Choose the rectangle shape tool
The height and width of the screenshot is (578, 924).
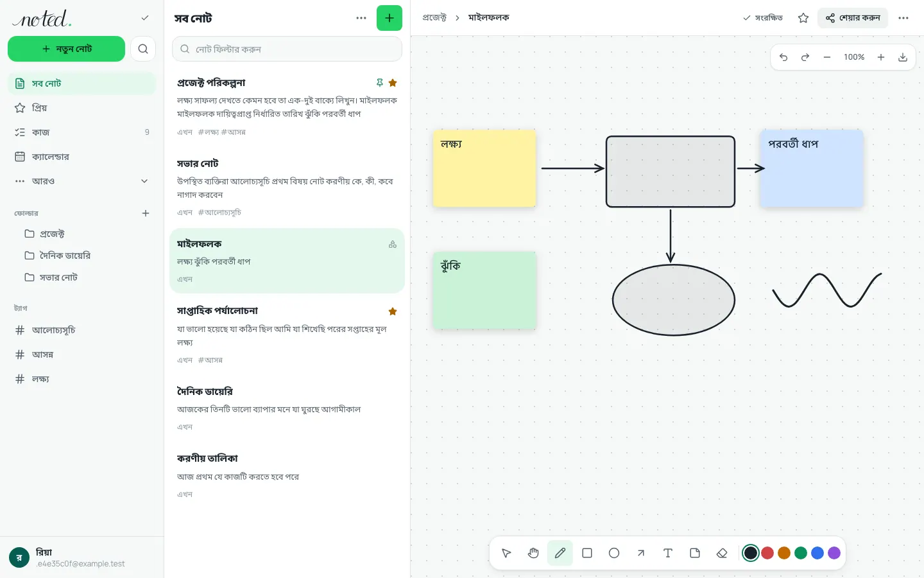pos(586,553)
